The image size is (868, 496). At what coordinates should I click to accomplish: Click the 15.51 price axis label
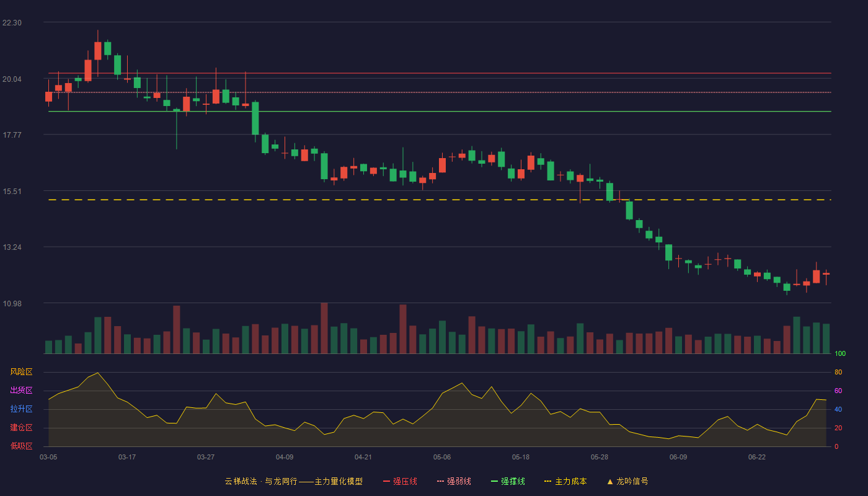pos(12,191)
